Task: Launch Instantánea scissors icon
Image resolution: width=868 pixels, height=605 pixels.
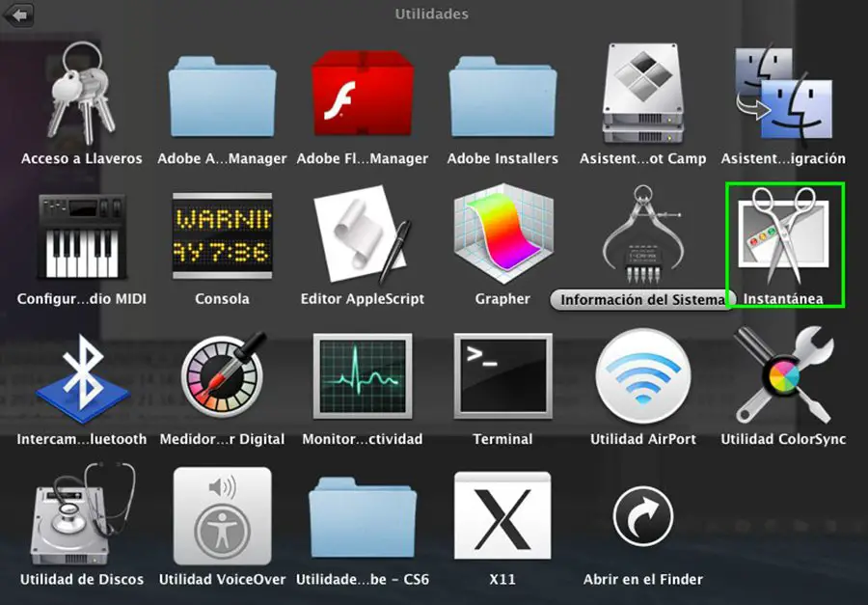Action: click(783, 234)
